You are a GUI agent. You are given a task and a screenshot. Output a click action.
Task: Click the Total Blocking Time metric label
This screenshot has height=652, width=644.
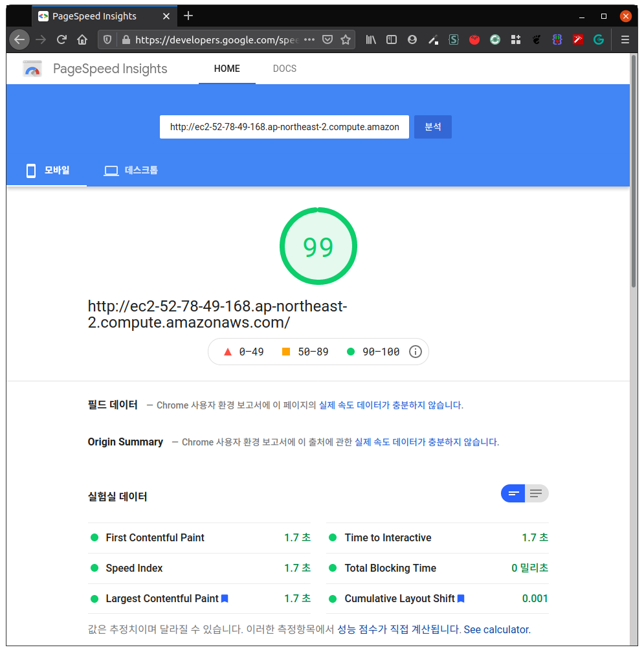click(x=390, y=568)
